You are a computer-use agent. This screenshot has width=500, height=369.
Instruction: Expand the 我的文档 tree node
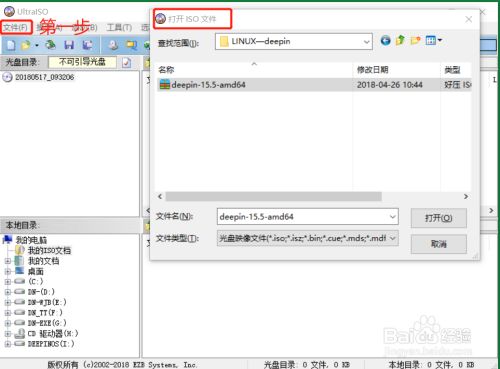click(8, 261)
